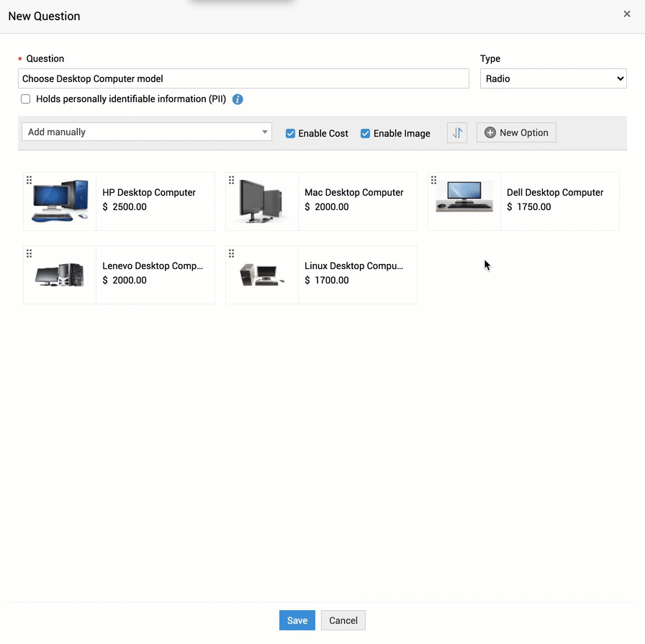Click the Lenevo Desktop Comp... name
Viewport: 645px width, 644px height.
point(153,266)
